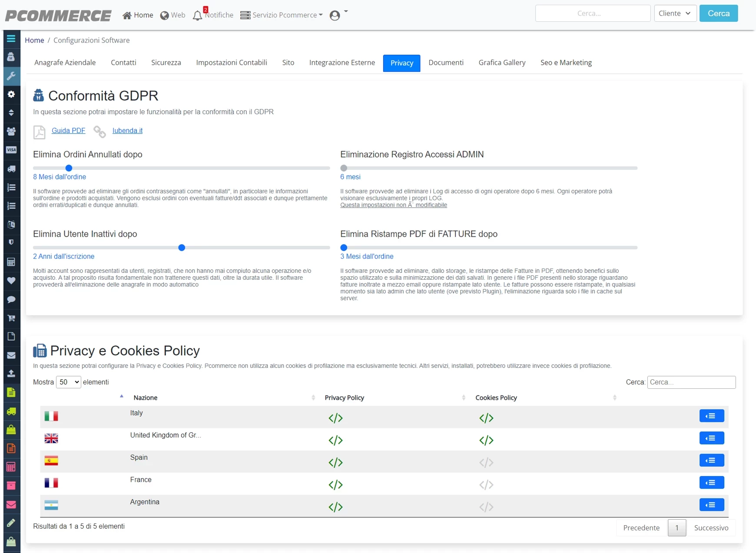Viewport: 756px width, 553px height.
Task: Open United Kingdom Cookies Policy code icon
Action: [x=486, y=440]
